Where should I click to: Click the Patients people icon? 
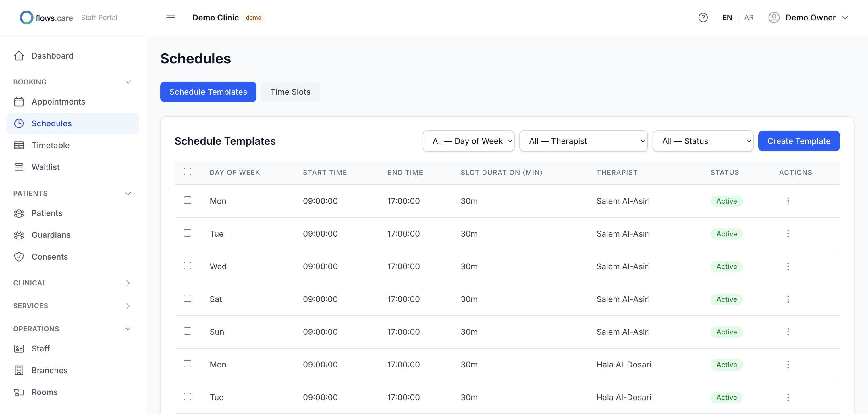tap(19, 213)
